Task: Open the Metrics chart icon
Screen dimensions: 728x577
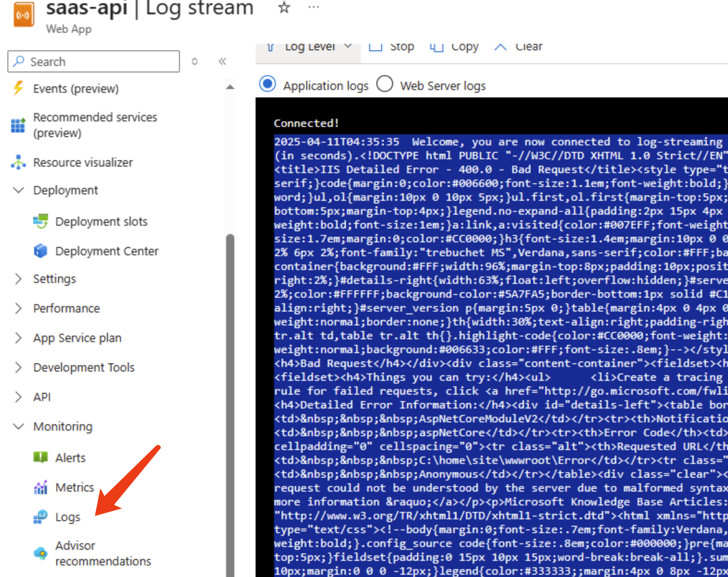Action: pyautogui.click(x=41, y=487)
